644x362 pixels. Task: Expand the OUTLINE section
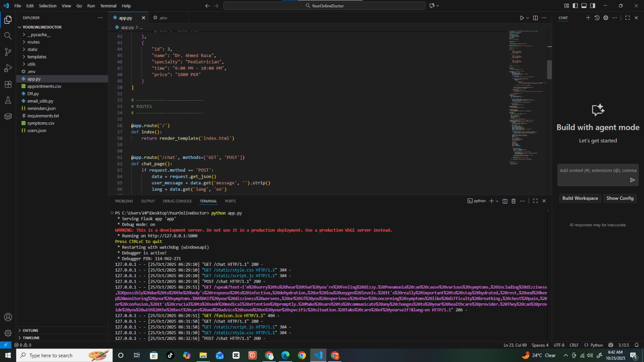point(62,330)
